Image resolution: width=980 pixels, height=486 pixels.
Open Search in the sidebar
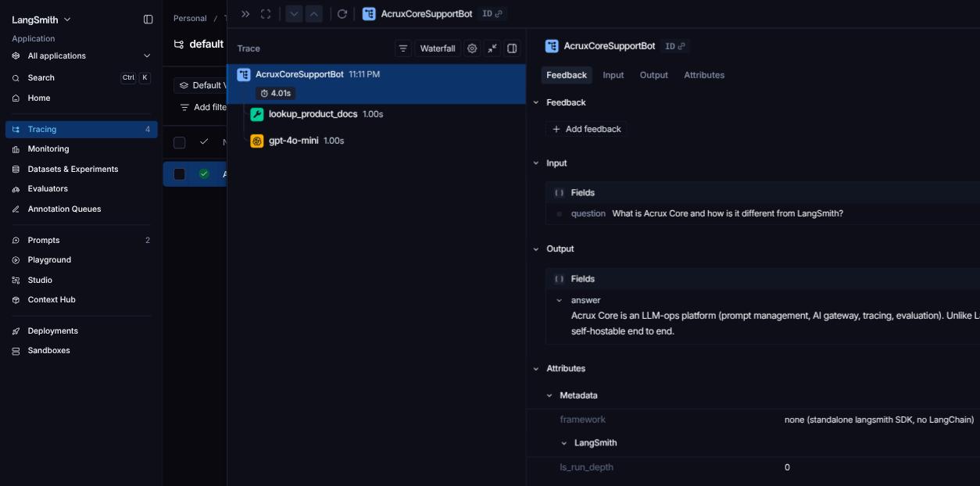[x=81, y=78]
